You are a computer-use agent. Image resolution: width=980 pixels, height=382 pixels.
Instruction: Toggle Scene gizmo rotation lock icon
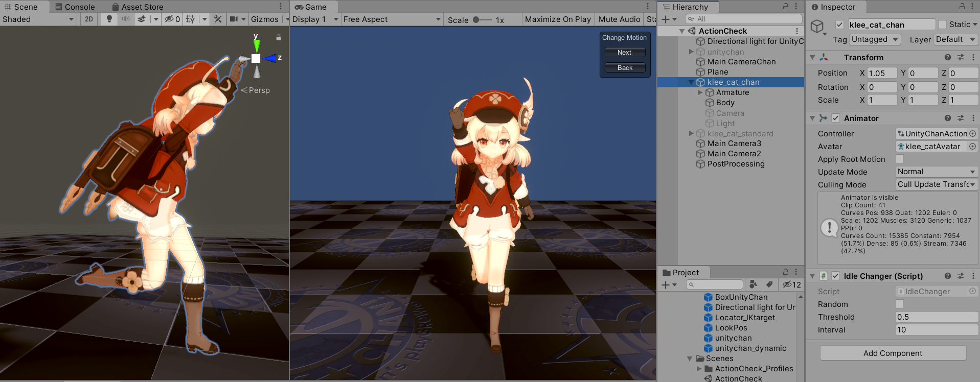tap(279, 37)
